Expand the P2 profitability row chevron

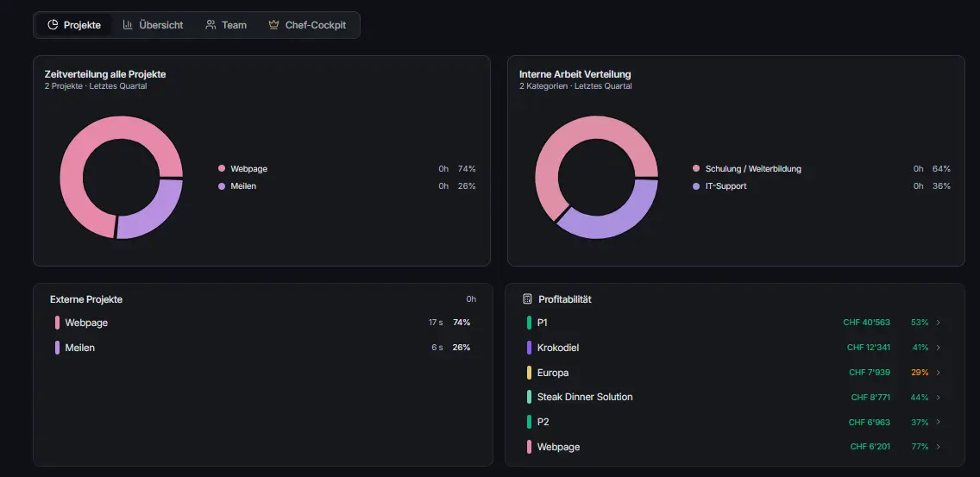[938, 422]
